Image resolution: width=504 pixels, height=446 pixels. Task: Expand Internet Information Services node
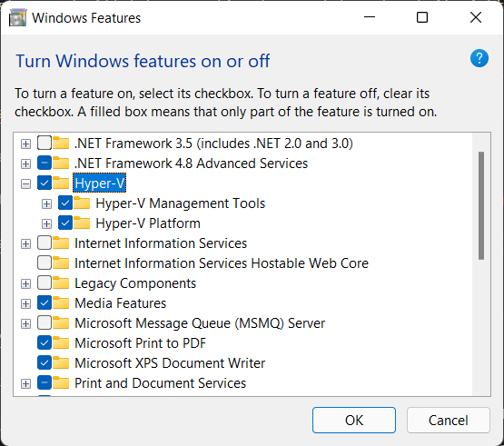[x=25, y=243]
